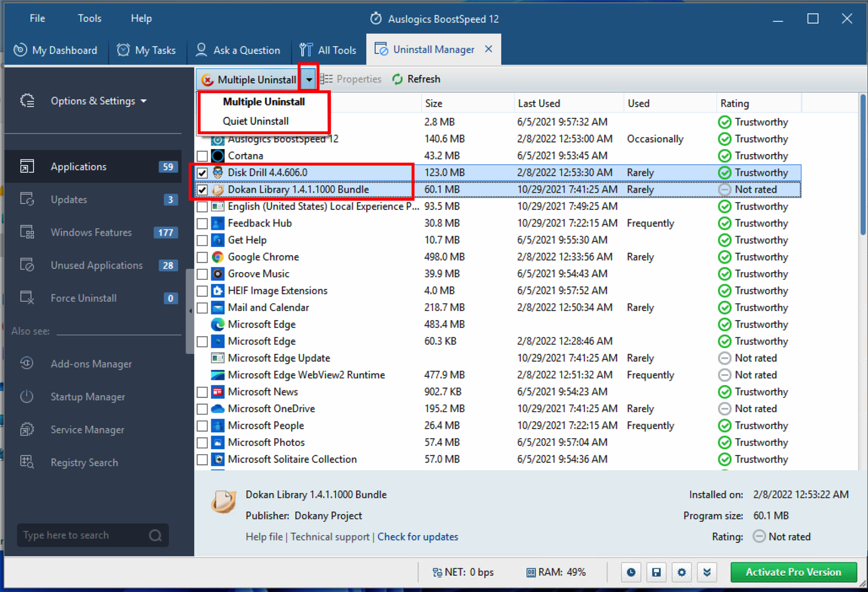The height and width of the screenshot is (592, 868).
Task: Switch to the Ask a Question tab
Action: click(239, 50)
